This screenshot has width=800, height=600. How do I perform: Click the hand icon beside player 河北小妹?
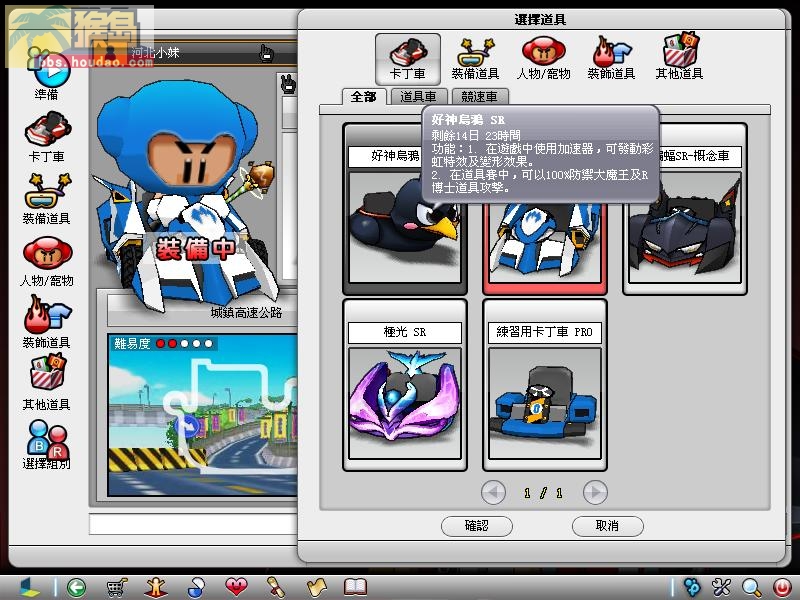(266, 53)
